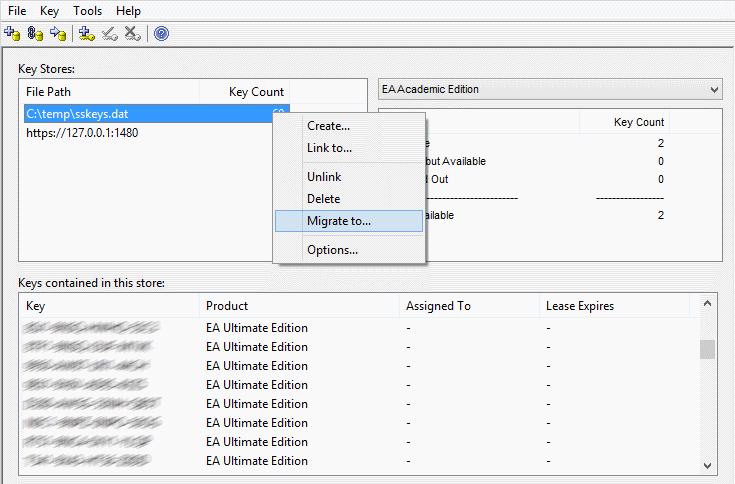Select the https://127.0.0.1:1480 key store
Image resolution: width=735 pixels, height=484 pixels.
click(x=82, y=132)
